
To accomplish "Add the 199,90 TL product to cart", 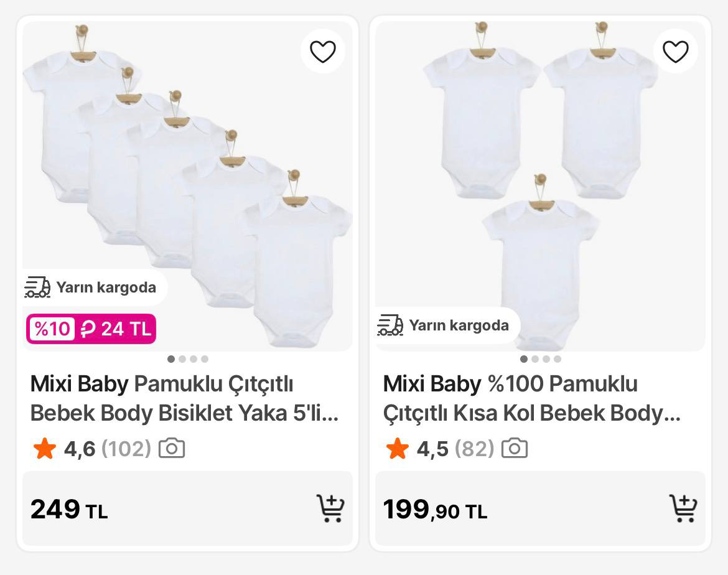I will pos(683,508).
